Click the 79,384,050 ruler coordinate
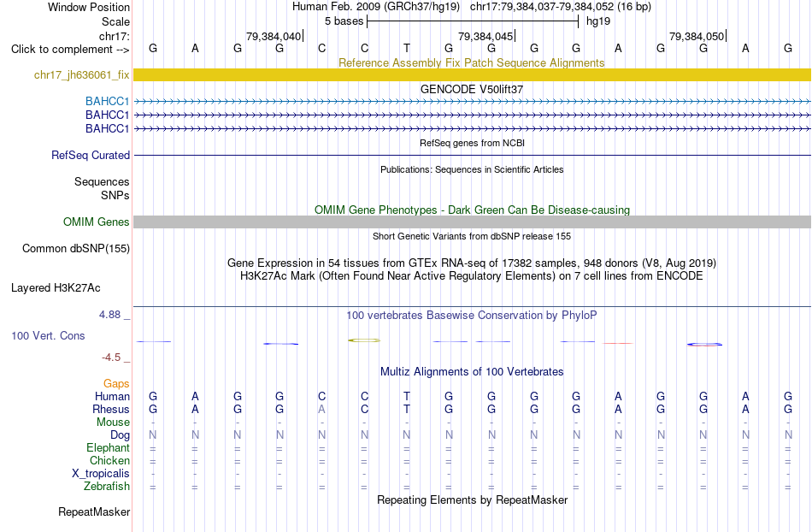 [x=697, y=36]
